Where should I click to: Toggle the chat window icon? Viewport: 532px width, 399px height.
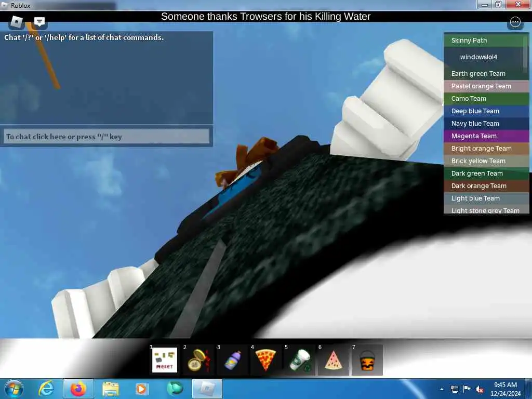(x=39, y=22)
